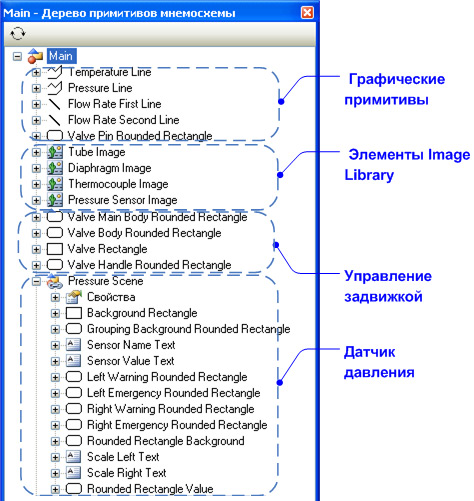Select Valve Handle Rounded Rectangle item
The width and height of the screenshot is (474, 501).
pos(149,265)
